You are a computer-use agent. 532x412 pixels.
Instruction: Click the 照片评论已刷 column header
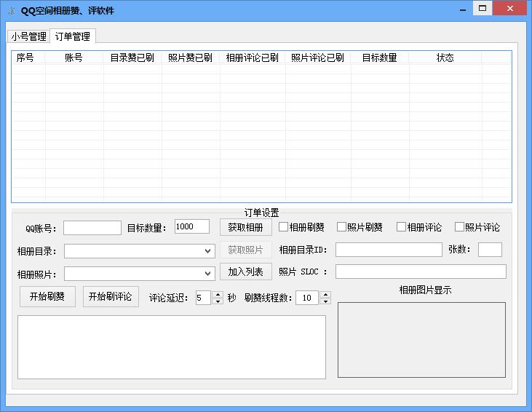tap(318, 58)
